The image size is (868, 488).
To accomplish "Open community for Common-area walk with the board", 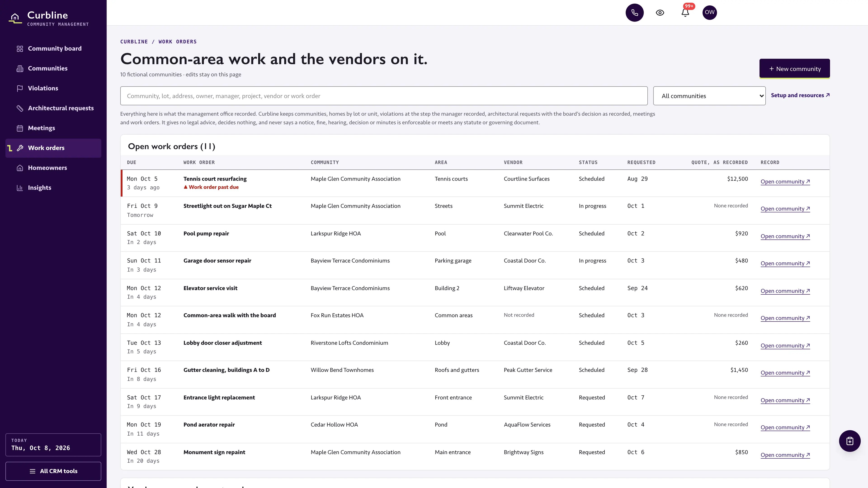I will coord(785,318).
